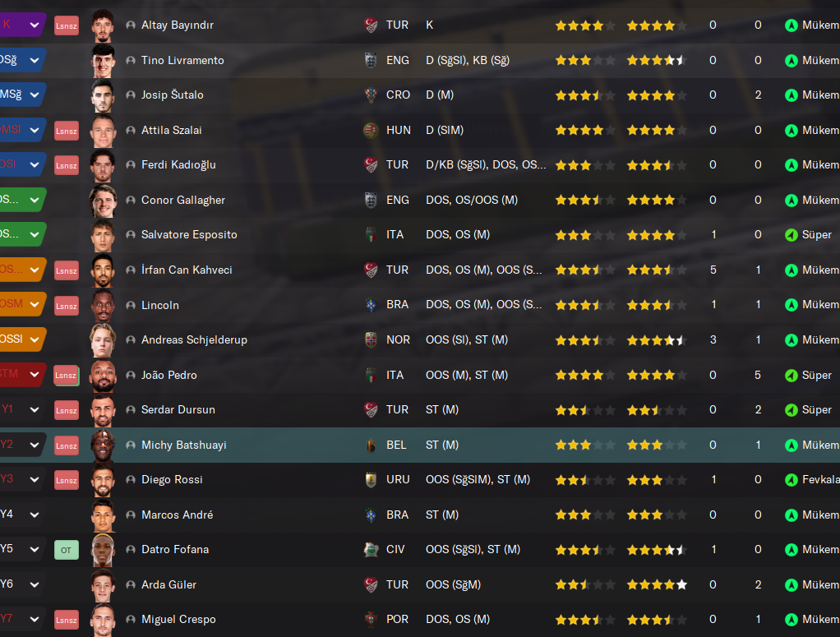Click the Lsnsz badge next to Miguel Crespo

[x=67, y=620]
